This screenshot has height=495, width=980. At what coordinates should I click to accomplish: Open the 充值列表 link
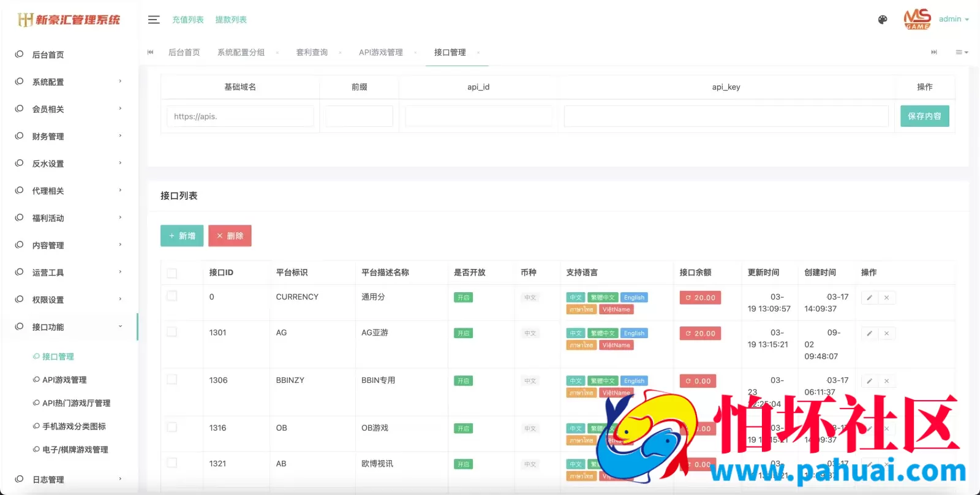coord(188,20)
